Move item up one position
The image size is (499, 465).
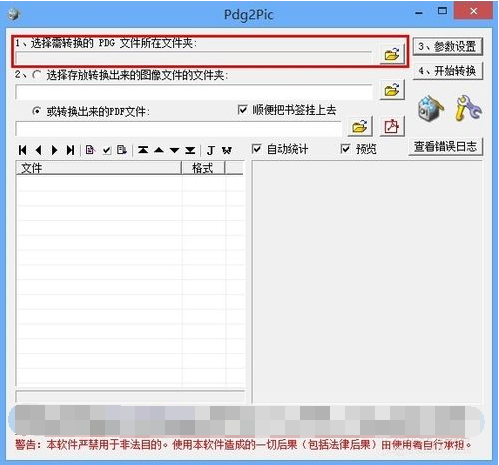click(159, 150)
